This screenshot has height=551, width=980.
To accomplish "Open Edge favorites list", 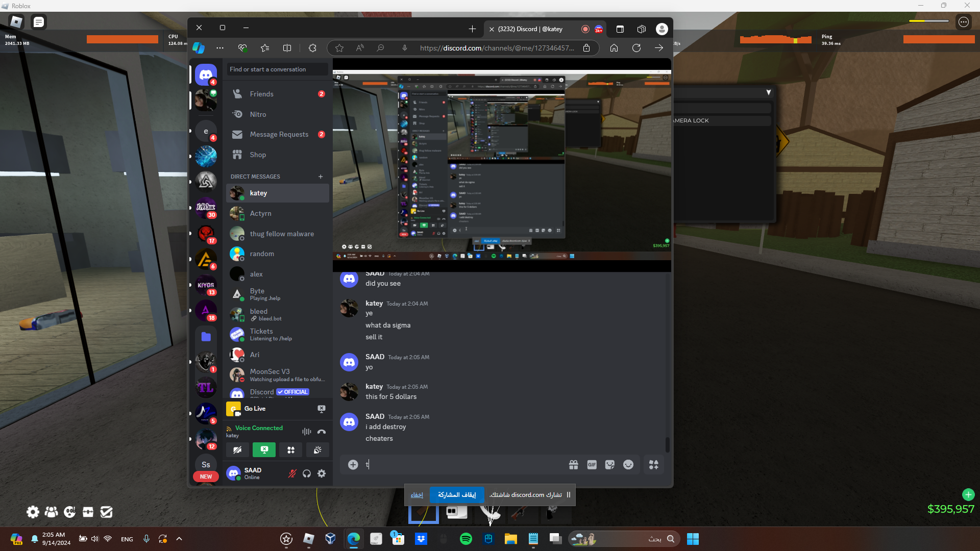I will [265, 48].
